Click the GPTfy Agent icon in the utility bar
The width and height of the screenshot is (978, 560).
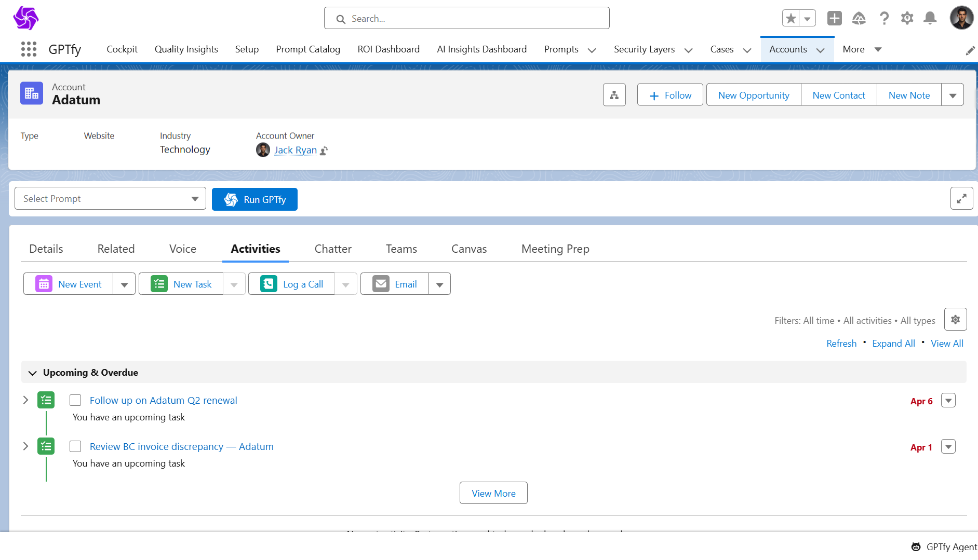coord(916,547)
